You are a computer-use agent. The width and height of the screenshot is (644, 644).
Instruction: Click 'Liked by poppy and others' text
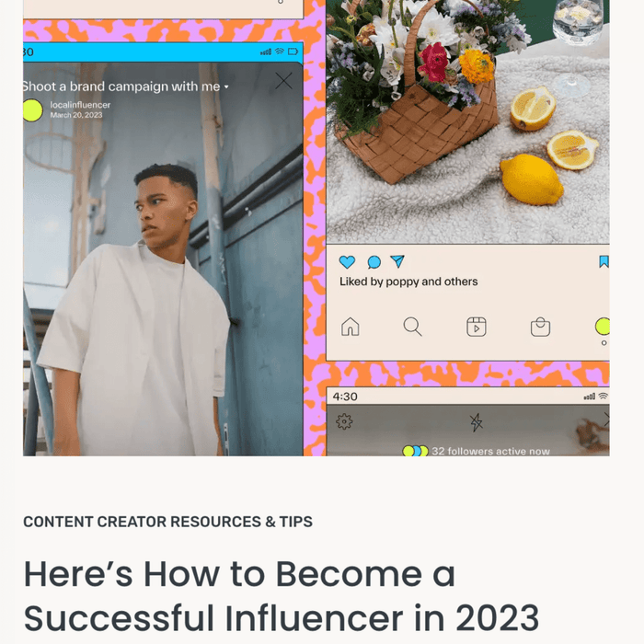(x=408, y=282)
